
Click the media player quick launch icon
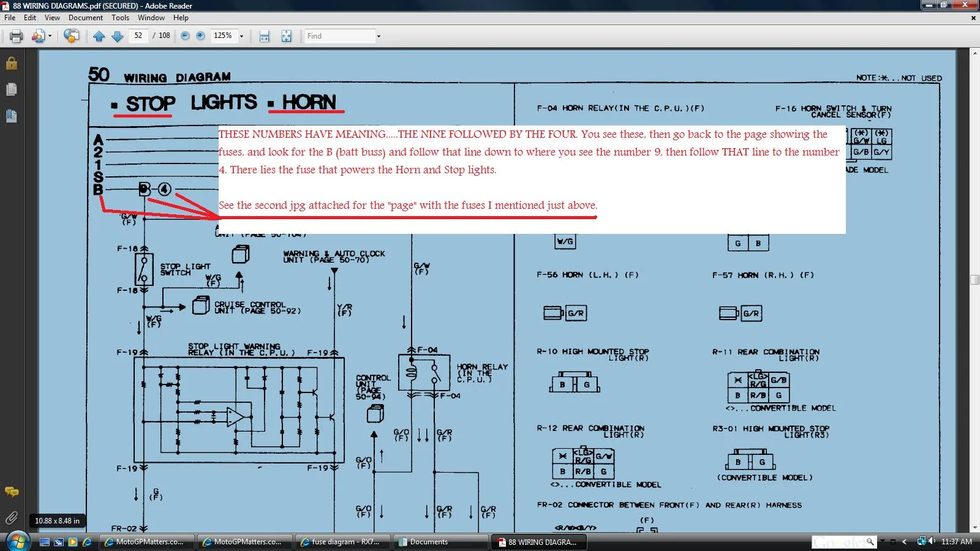point(73,542)
